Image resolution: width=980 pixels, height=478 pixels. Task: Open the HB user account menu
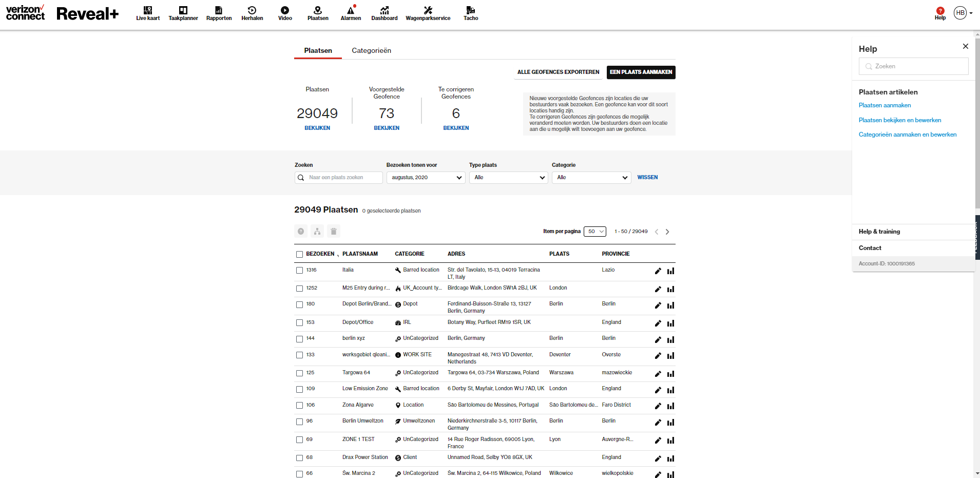(x=963, y=13)
